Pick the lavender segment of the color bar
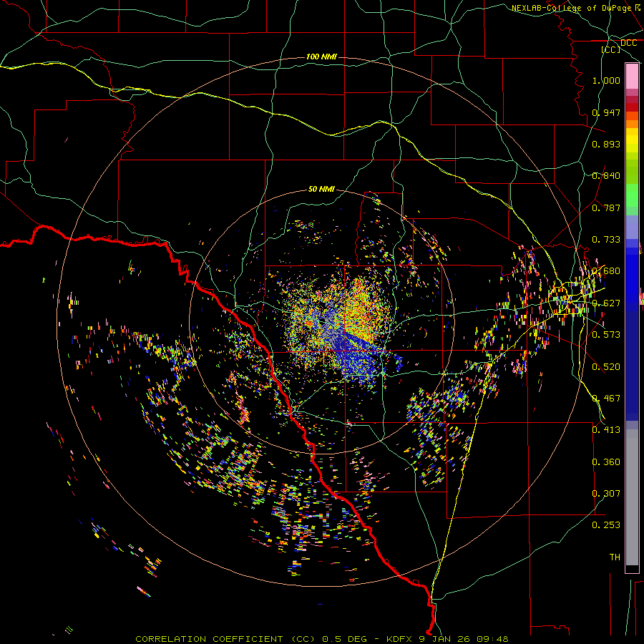644x644 pixels. (632, 228)
